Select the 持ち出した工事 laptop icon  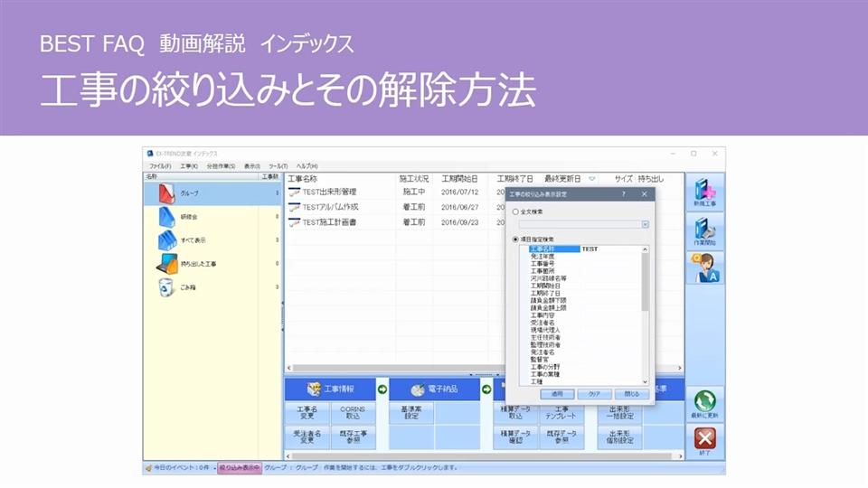[x=168, y=264]
